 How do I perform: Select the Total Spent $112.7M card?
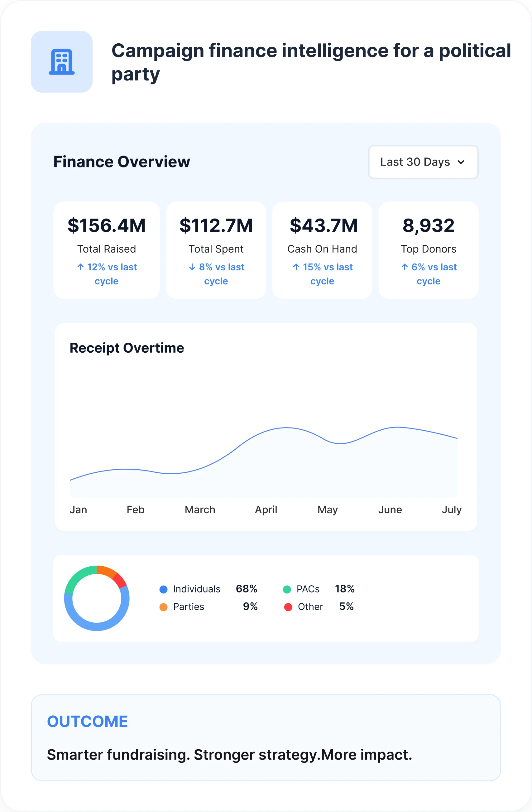(216, 250)
